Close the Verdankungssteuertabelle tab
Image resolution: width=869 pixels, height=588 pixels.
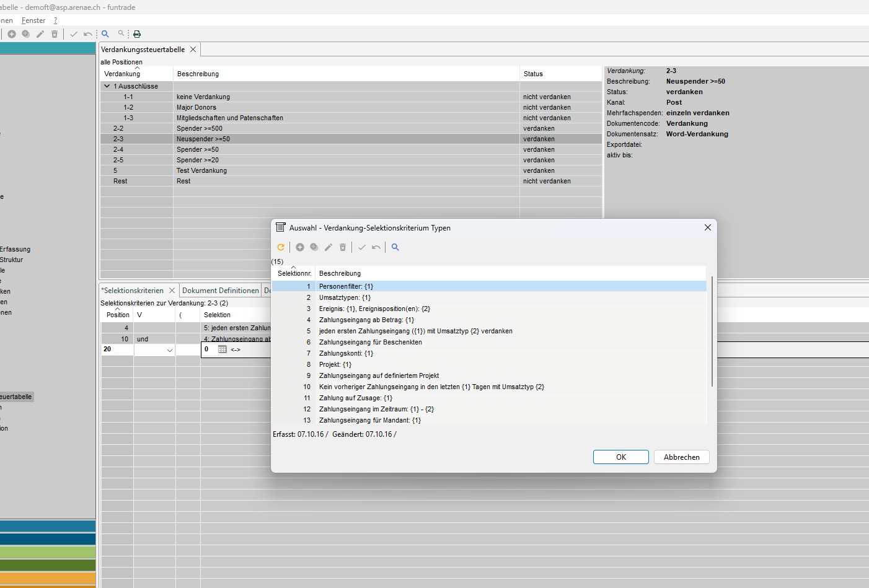coord(193,50)
